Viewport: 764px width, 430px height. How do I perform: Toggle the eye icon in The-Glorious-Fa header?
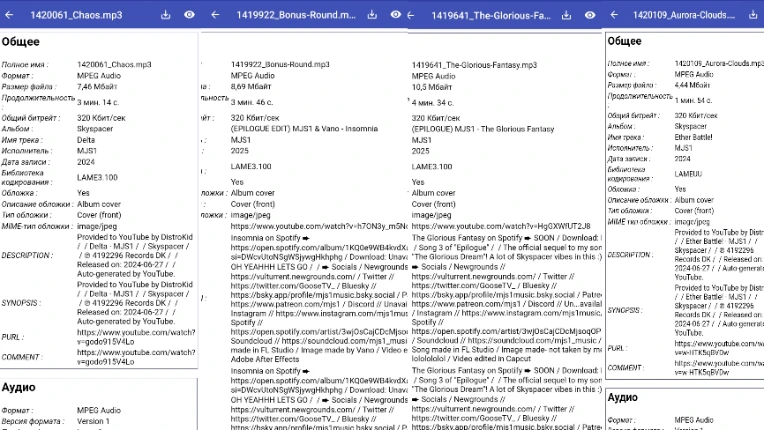(590, 15)
